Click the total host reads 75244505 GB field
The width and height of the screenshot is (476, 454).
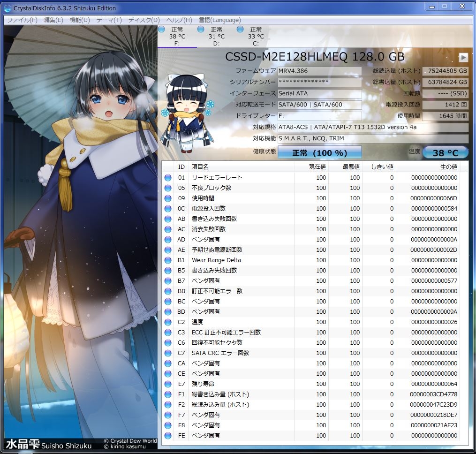pyautogui.click(x=446, y=71)
